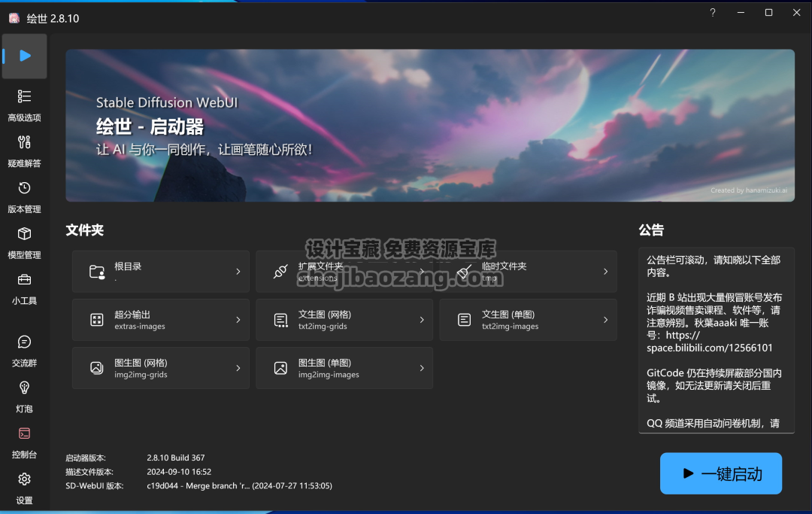The height and width of the screenshot is (514, 812).
Task: Click the 超分输出 upscale icon
Action: (97, 320)
